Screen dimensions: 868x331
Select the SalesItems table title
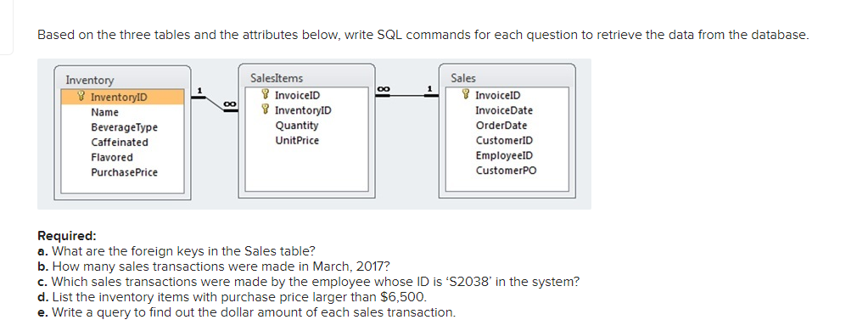277,78
